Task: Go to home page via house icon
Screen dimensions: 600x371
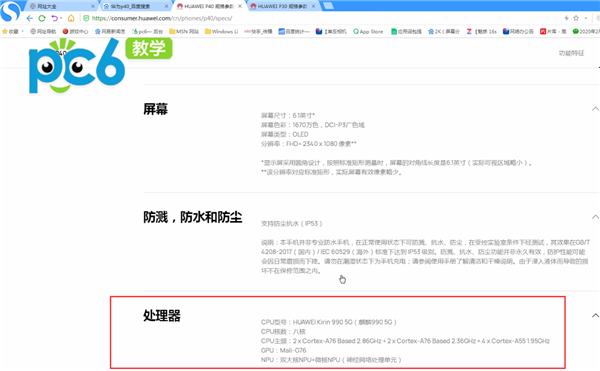Action: coord(71,18)
